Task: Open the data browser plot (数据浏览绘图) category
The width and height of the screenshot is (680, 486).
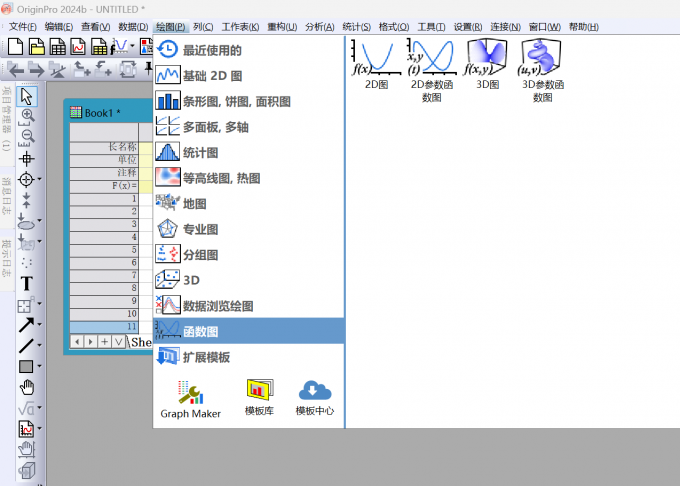Action: [x=249, y=306]
